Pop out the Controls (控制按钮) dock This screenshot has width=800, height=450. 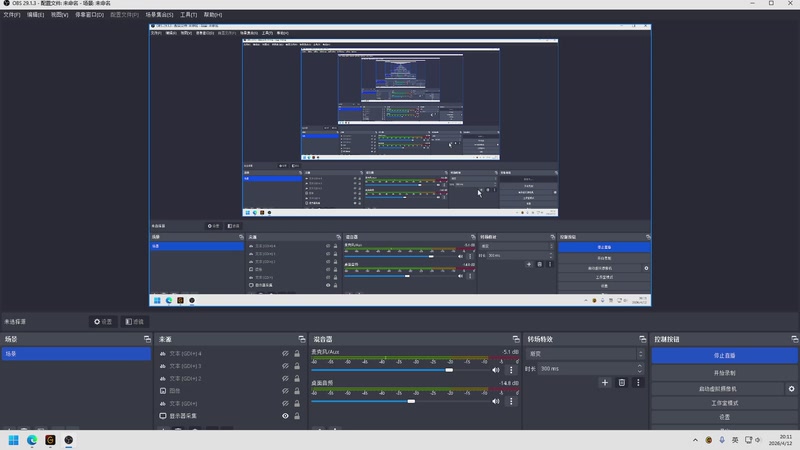coord(794,339)
